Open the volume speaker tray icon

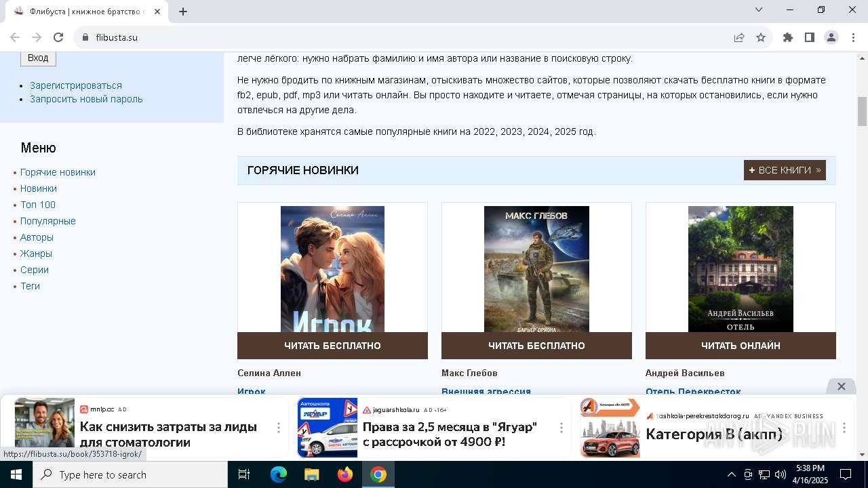pos(781,474)
